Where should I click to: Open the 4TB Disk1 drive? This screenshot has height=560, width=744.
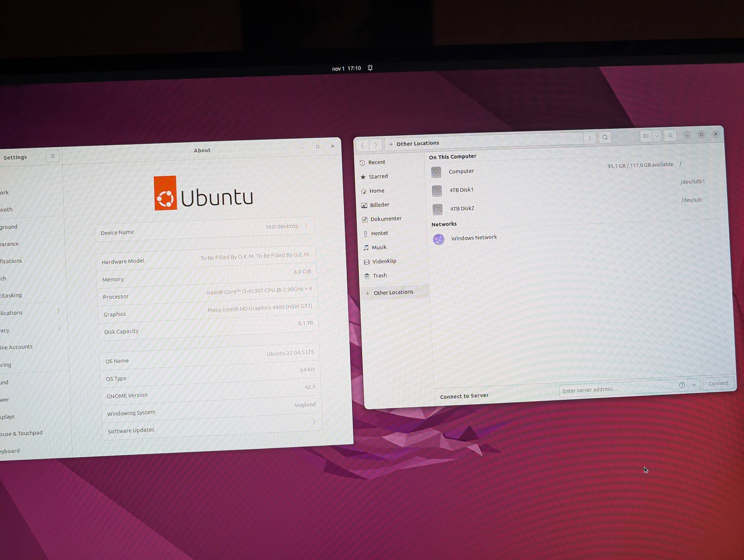[x=461, y=190]
